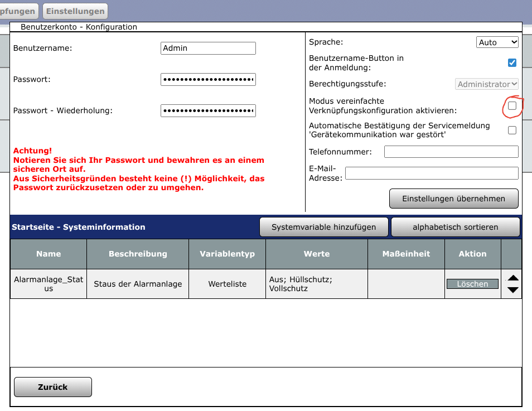
Task: Go back with the Zurück button
Action: click(x=53, y=387)
